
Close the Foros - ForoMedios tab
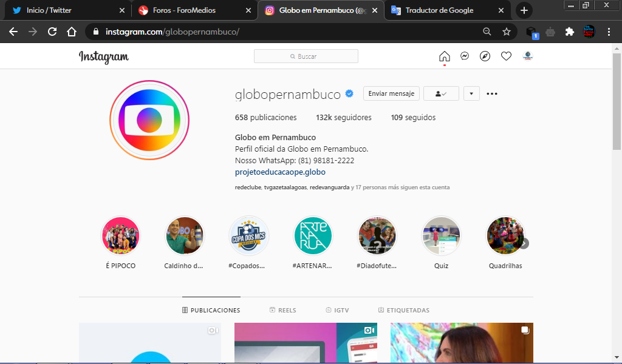coord(248,10)
